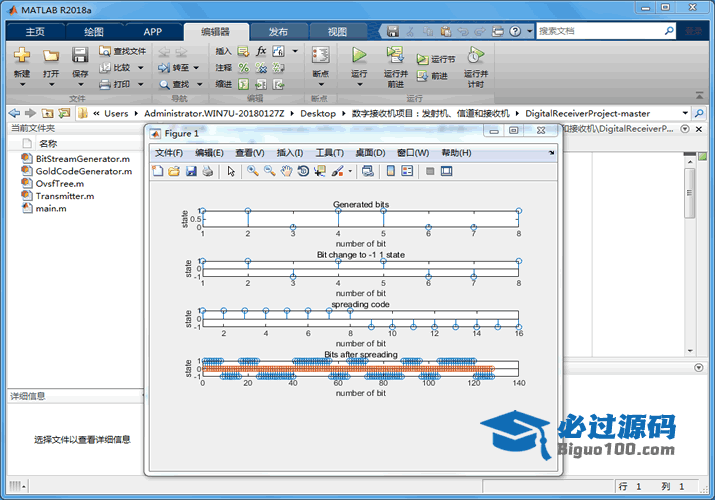Viewport: 715px width, 500px height.
Task: Toggle Hide Plot Tools icon
Action: 430,171
